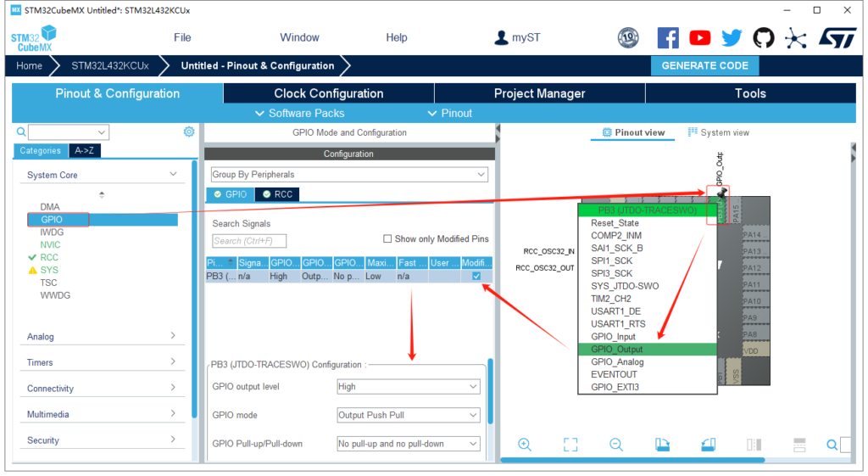Rotate the chip counter-clockwise icon
The image size is (868, 476).
click(708, 445)
